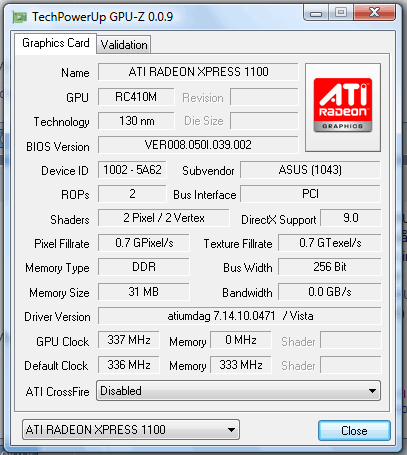Select the ATI CrossFire Disabled combo box

(x=238, y=391)
